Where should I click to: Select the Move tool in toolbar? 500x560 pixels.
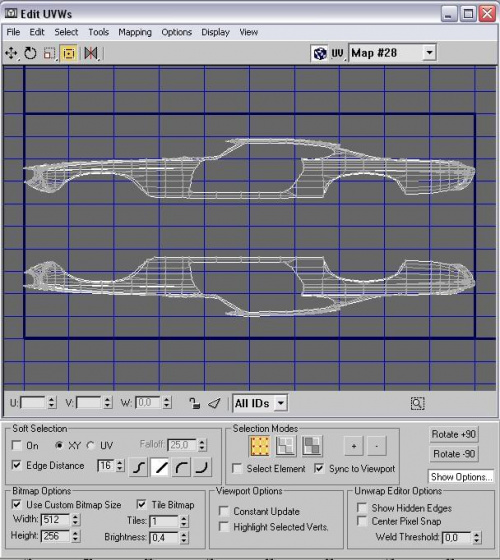[x=11, y=54]
